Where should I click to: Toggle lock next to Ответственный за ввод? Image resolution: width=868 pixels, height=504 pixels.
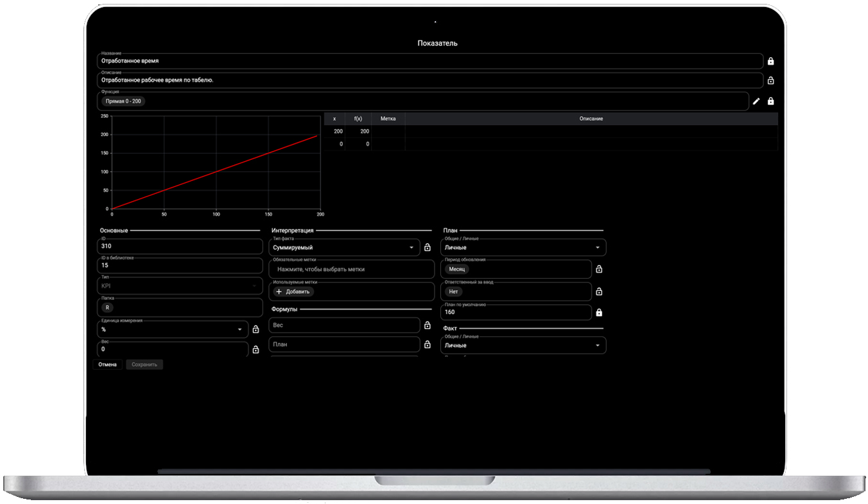599,291
